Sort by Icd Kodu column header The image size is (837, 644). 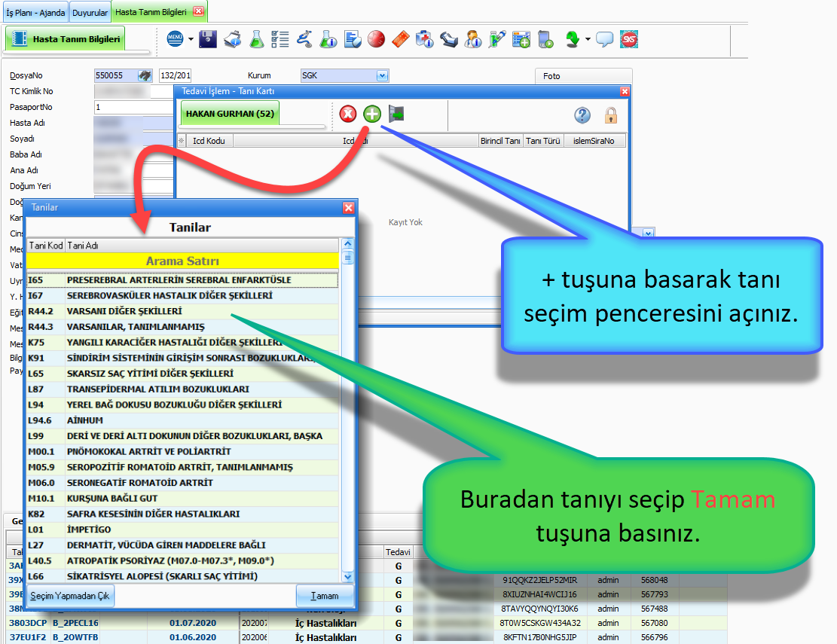pyautogui.click(x=209, y=141)
